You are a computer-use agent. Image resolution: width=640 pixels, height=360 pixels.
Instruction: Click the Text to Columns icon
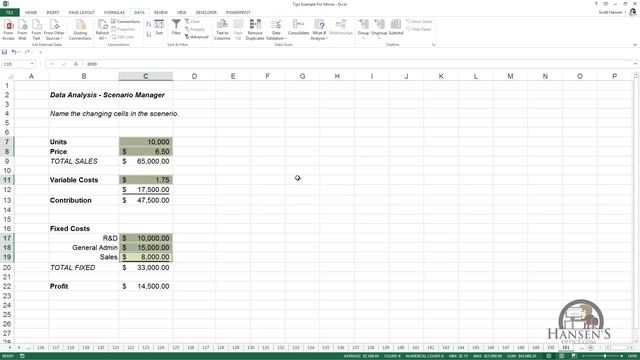(222, 30)
